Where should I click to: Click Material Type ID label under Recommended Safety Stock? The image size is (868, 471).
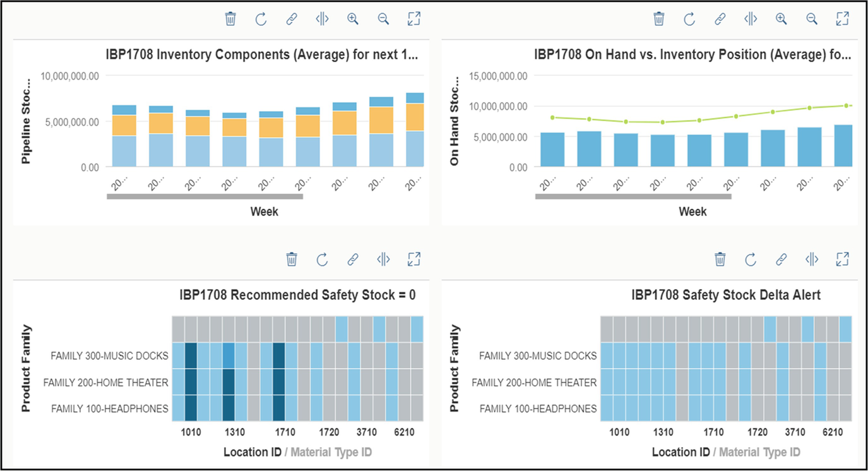pyautogui.click(x=331, y=452)
